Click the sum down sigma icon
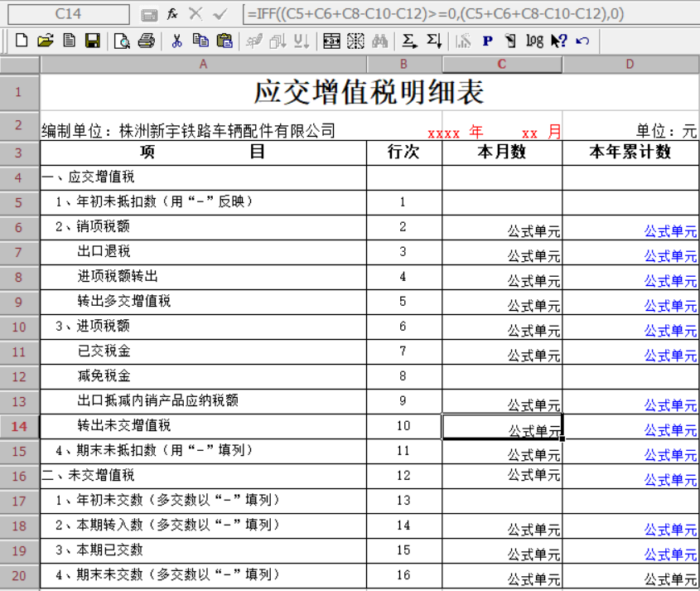This screenshot has width=700, height=591. click(433, 41)
